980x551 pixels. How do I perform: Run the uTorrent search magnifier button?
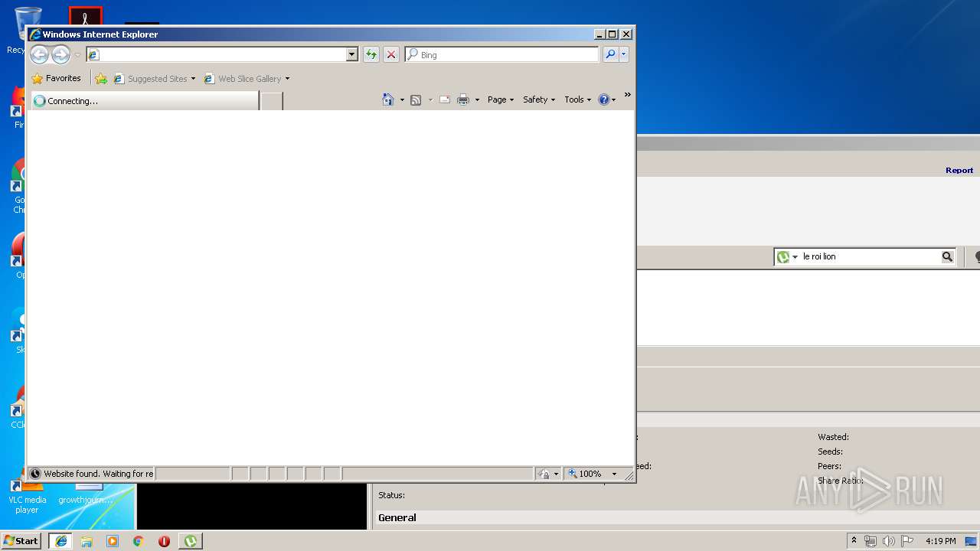click(x=947, y=256)
